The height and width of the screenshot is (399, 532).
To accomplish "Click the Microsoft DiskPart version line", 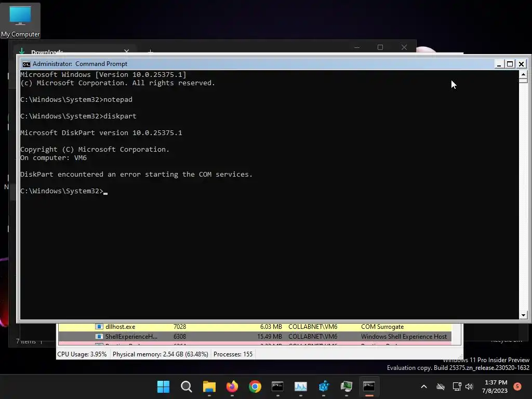I will point(101,132).
